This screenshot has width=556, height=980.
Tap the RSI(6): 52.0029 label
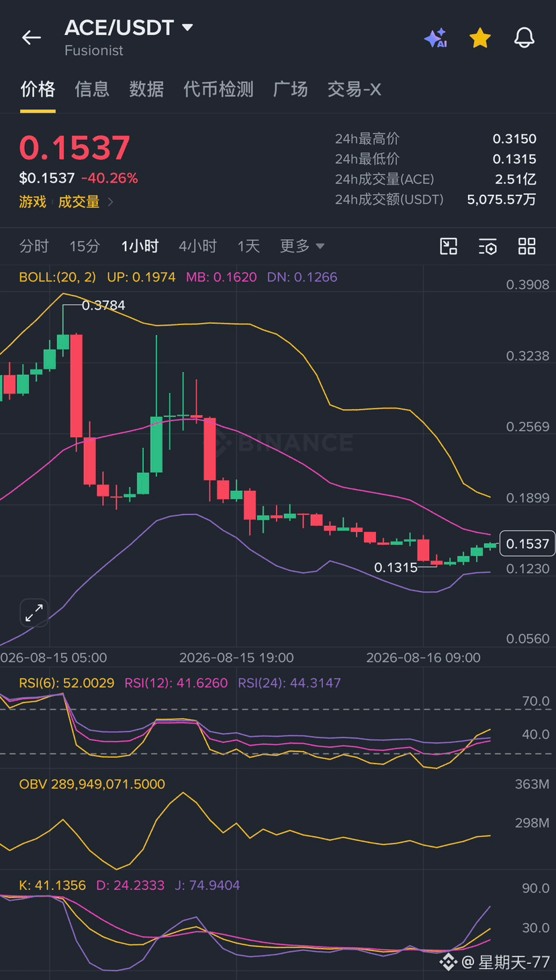click(x=66, y=682)
